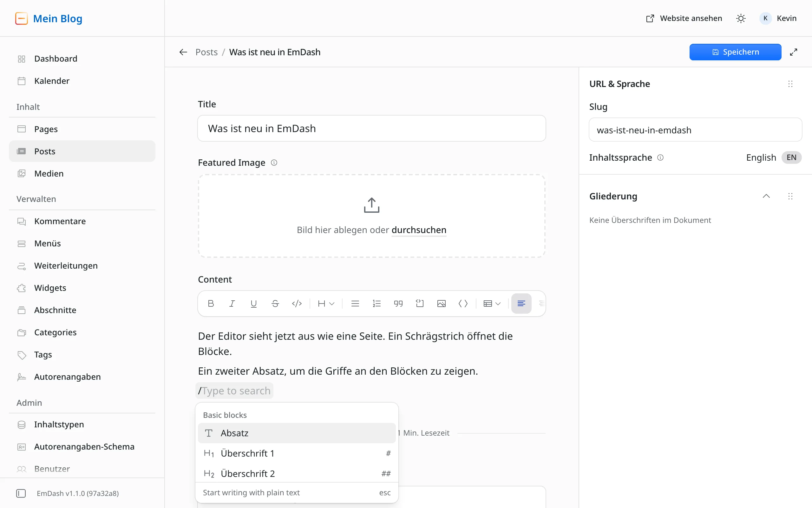The height and width of the screenshot is (508, 812).
Task: Toggle inline code formatting
Action: (297, 304)
